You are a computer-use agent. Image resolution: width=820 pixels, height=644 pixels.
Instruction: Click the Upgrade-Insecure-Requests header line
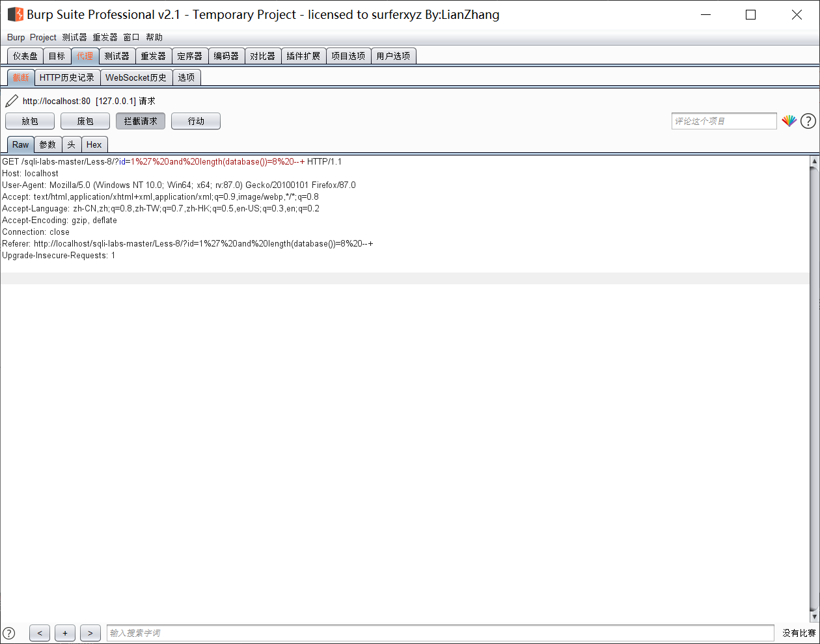59,255
